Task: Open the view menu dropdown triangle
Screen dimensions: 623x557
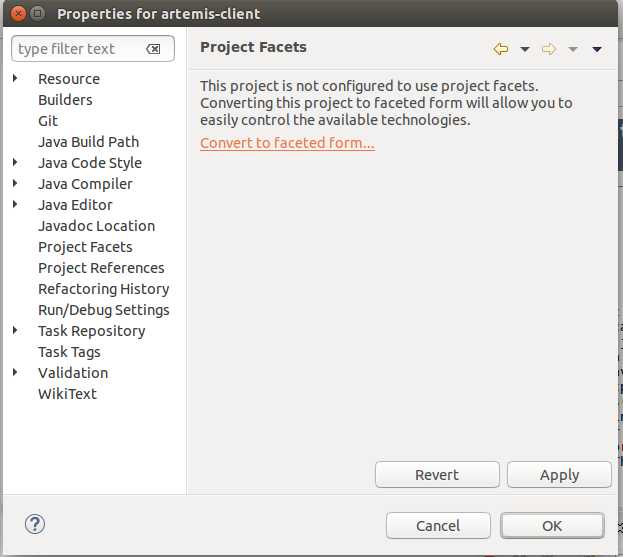Action: point(597,49)
